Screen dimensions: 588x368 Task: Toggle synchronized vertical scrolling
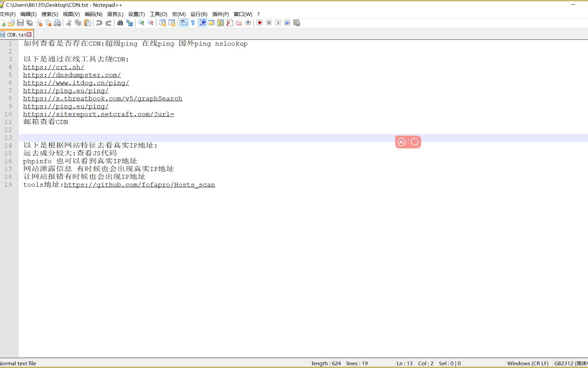(162, 23)
